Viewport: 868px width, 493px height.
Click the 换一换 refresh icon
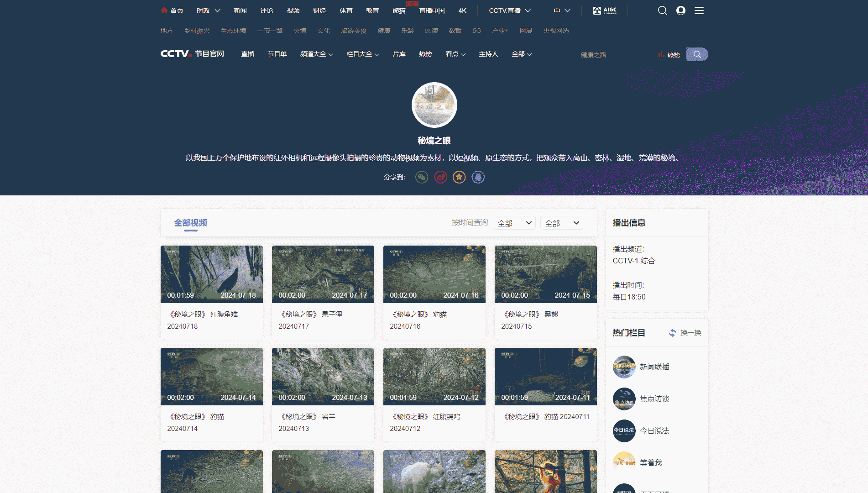tap(673, 333)
